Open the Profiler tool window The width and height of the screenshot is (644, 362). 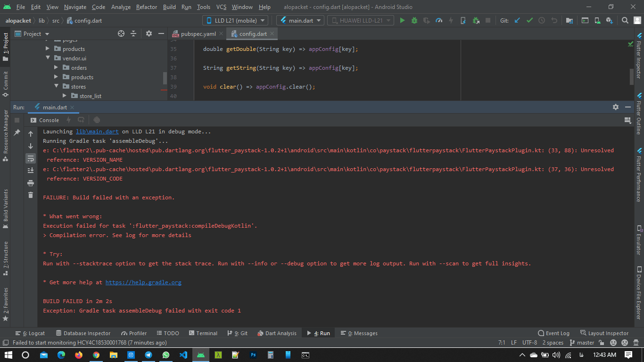pos(133,333)
